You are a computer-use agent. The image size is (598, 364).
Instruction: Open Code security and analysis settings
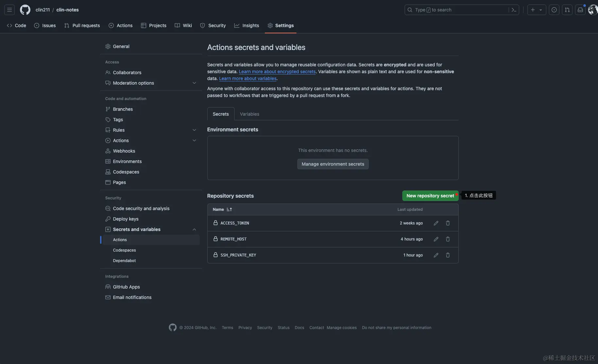[151, 208]
